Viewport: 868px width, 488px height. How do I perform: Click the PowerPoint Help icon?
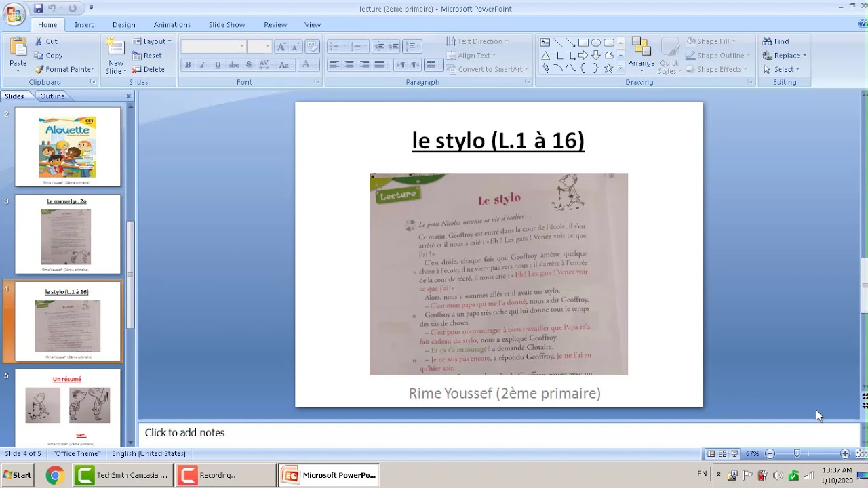(x=863, y=24)
